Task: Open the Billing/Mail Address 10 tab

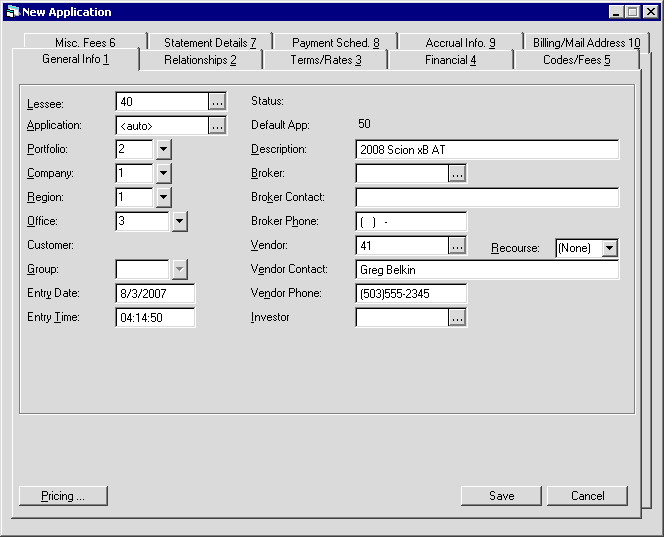Action: click(x=587, y=42)
